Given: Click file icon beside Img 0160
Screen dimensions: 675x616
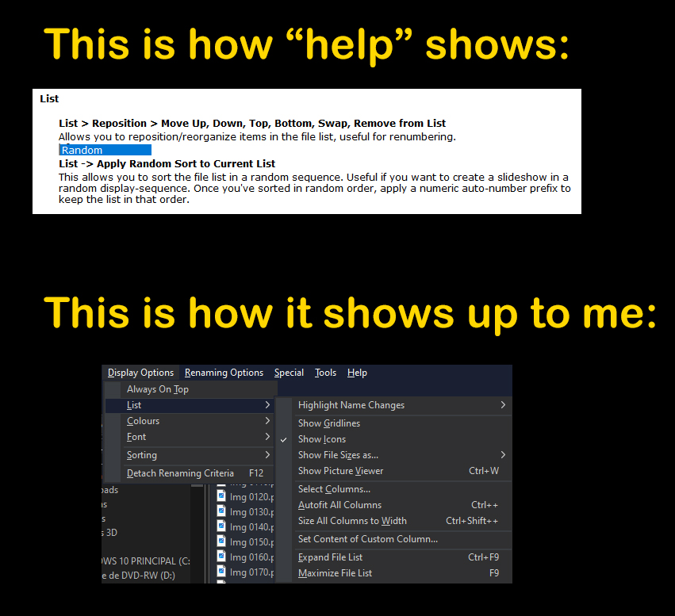Looking at the screenshot, I should coord(221,557).
